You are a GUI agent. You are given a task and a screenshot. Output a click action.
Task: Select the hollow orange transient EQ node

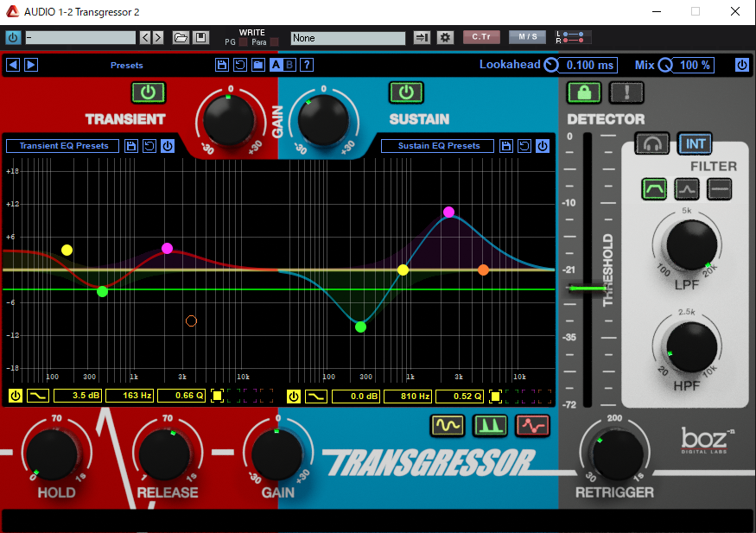point(192,321)
